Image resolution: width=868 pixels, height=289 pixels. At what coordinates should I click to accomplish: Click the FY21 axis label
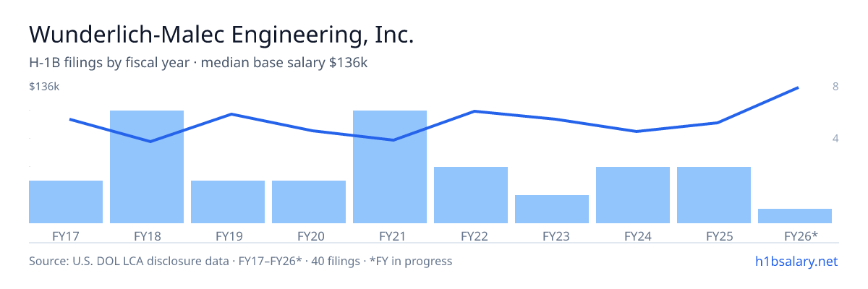(390, 236)
